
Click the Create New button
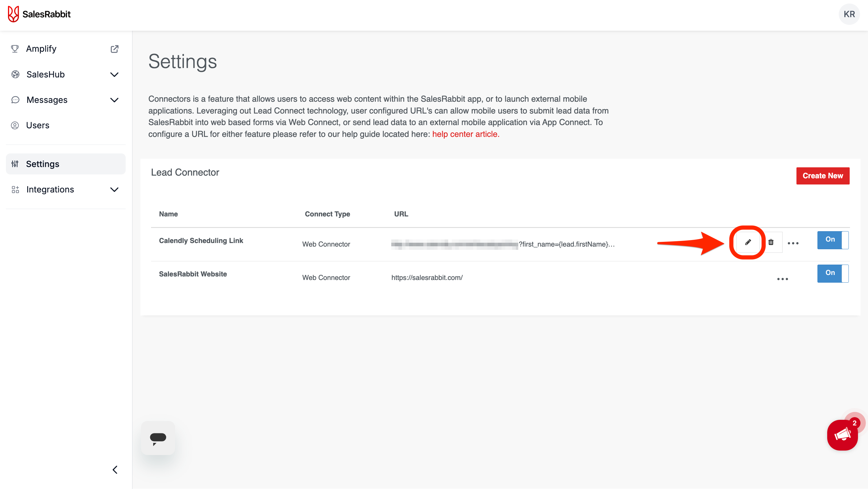[822, 176]
